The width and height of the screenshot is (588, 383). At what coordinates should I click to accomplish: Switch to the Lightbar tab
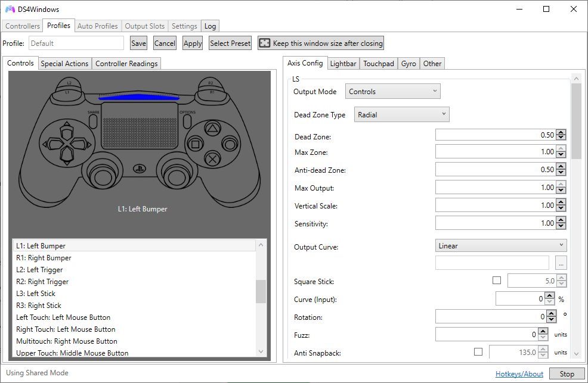pos(343,63)
